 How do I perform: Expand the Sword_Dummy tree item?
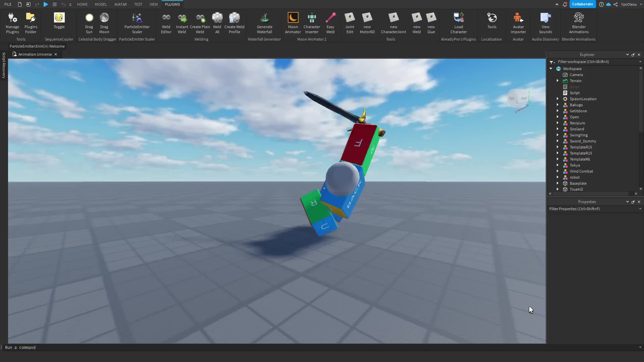[557, 141]
